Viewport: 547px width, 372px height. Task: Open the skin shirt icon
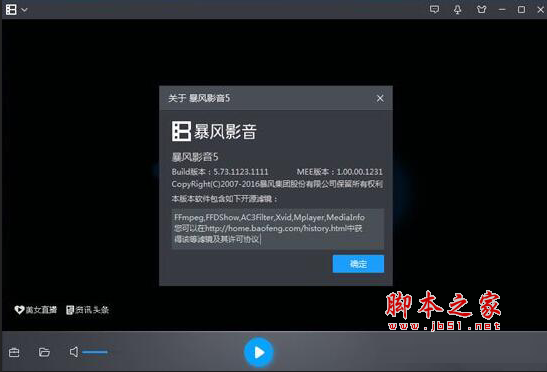(481, 9)
